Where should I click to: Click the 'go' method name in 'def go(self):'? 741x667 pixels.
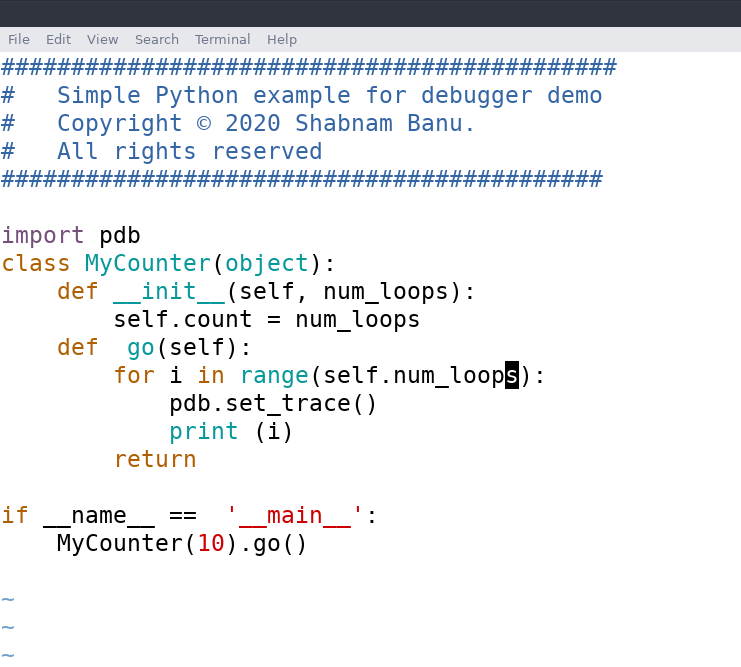tap(141, 348)
